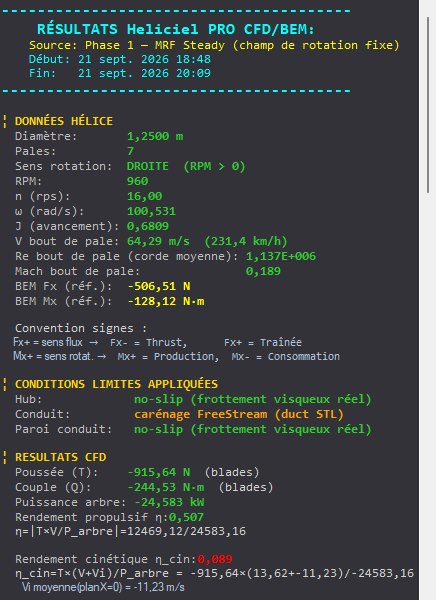Select the Poussée value -915,64 N
Viewport: 436px width, 600px height.
159,472
